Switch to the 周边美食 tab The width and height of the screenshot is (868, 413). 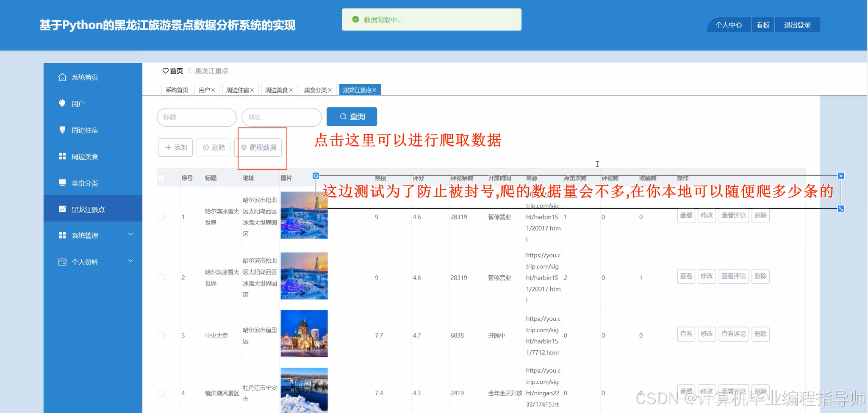tap(277, 89)
